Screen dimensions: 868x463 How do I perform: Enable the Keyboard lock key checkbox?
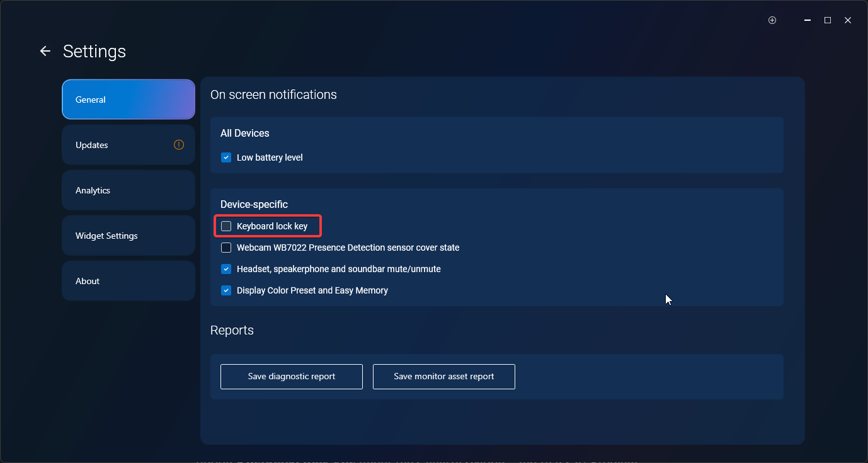pos(226,226)
